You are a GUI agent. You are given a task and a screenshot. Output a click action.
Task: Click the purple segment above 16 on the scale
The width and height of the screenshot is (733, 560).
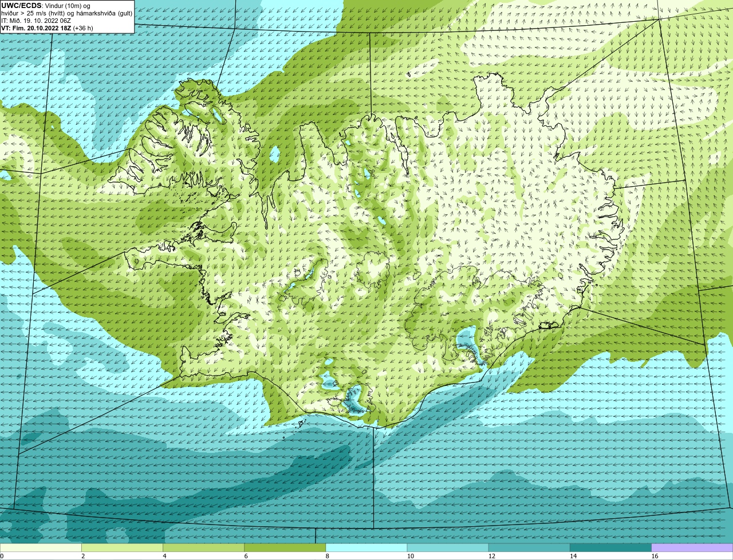(x=692, y=547)
